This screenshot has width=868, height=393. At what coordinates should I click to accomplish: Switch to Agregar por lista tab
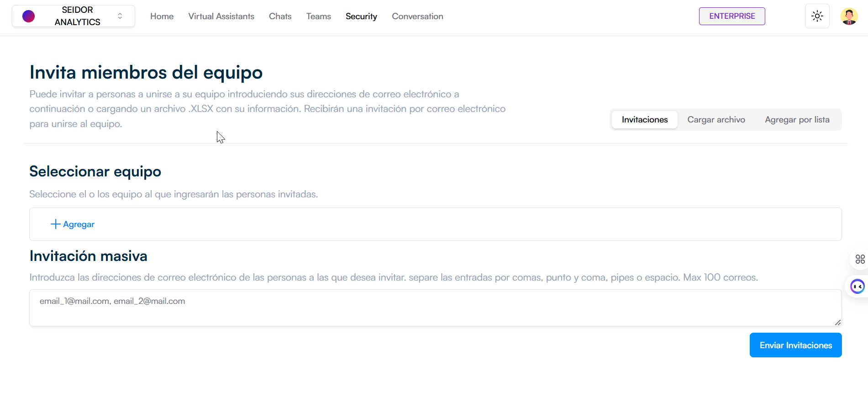(797, 120)
